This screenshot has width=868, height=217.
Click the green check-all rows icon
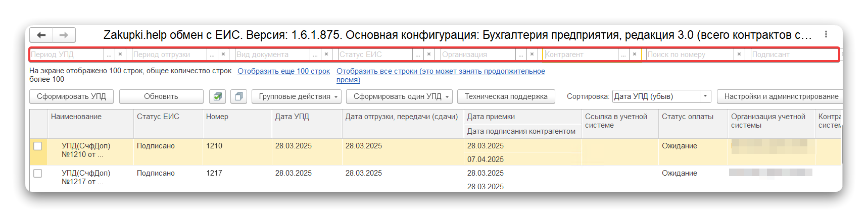pyautogui.click(x=217, y=96)
